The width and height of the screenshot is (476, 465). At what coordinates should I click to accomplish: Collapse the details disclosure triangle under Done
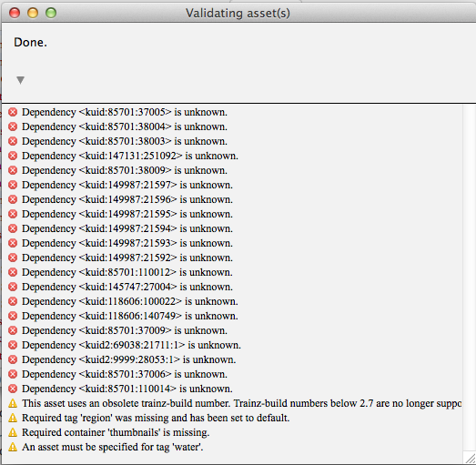20,80
